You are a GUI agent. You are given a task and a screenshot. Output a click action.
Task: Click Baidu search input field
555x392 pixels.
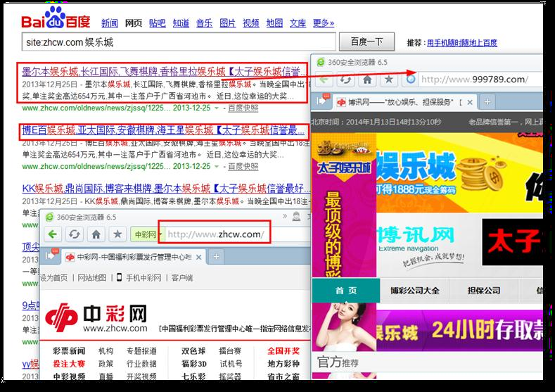(x=176, y=42)
